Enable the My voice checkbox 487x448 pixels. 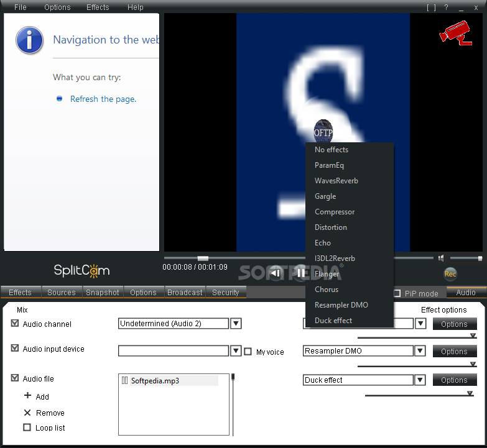pyautogui.click(x=248, y=352)
